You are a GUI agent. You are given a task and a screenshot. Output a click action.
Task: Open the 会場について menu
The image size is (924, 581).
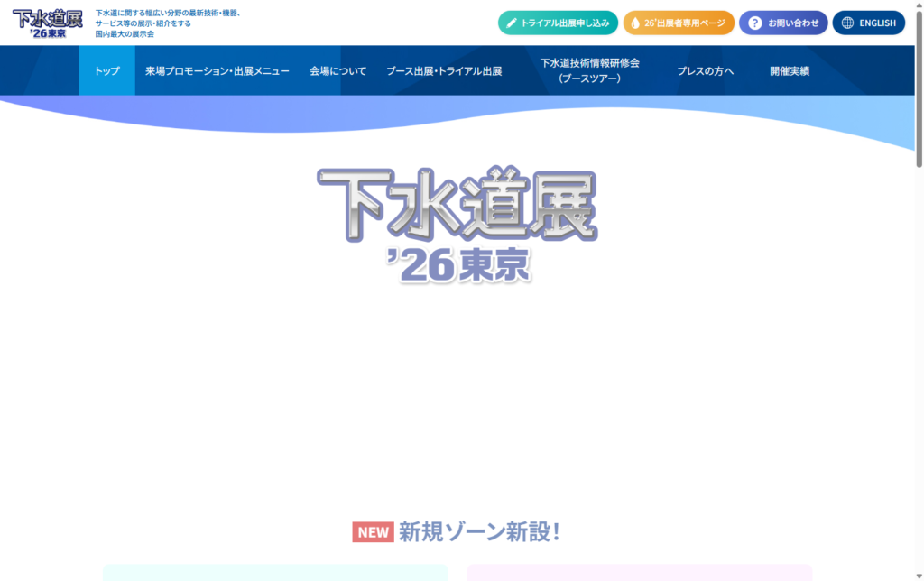(x=337, y=70)
